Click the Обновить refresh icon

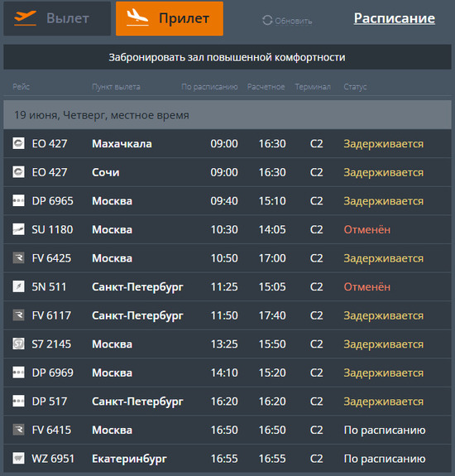click(267, 21)
